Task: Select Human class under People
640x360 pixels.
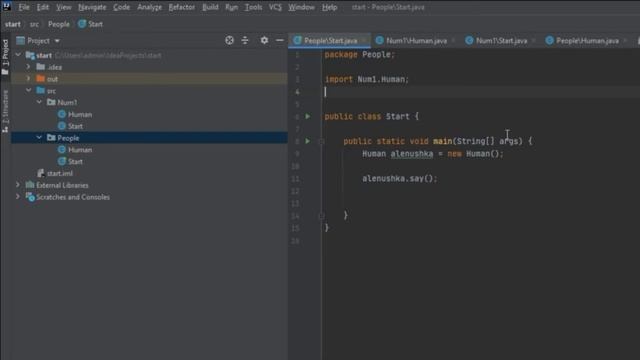Action: point(80,150)
